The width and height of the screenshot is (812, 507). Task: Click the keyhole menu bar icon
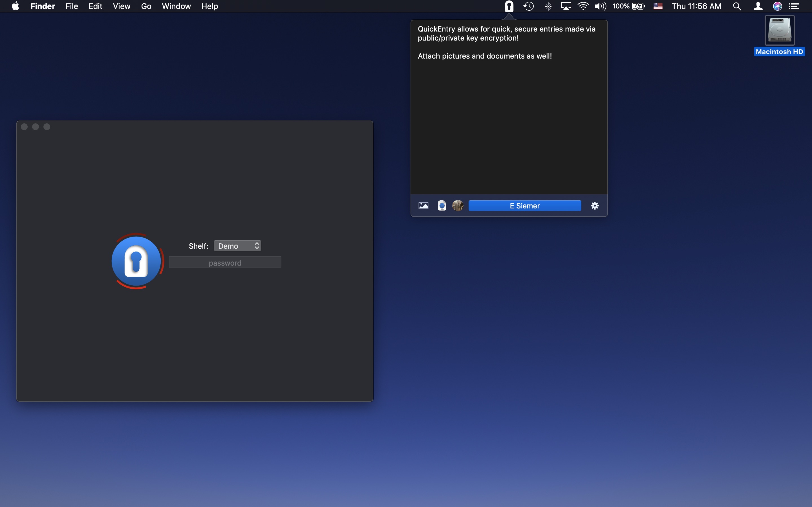[x=509, y=6]
